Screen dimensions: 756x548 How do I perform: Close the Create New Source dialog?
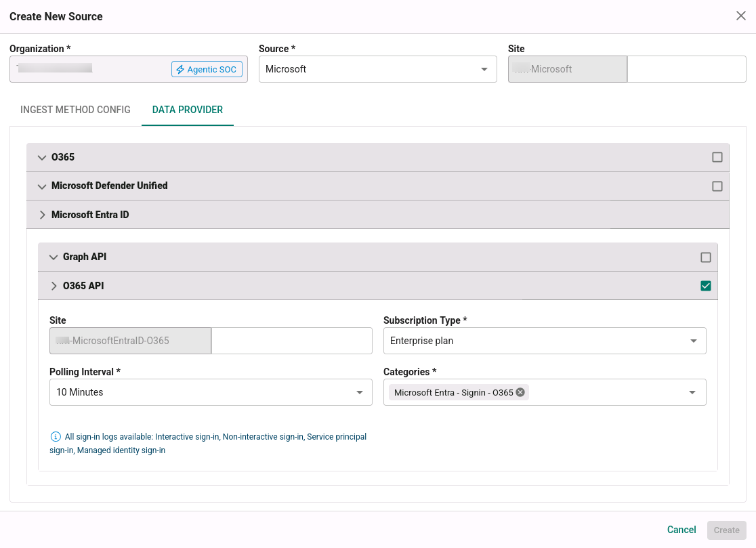pyautogui.click(x=740, y=16)
